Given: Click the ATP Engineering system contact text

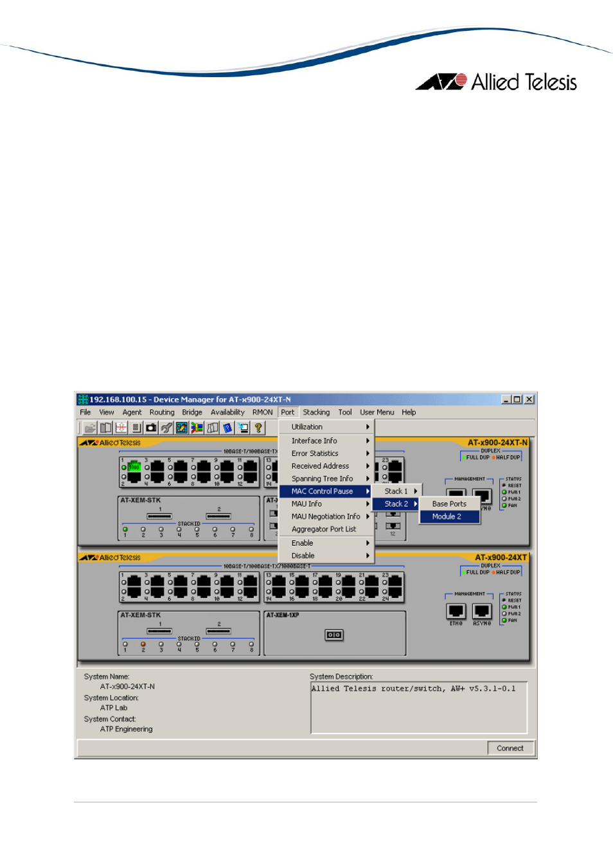Looking at the screenshot, I should click(x=127, y=729).
